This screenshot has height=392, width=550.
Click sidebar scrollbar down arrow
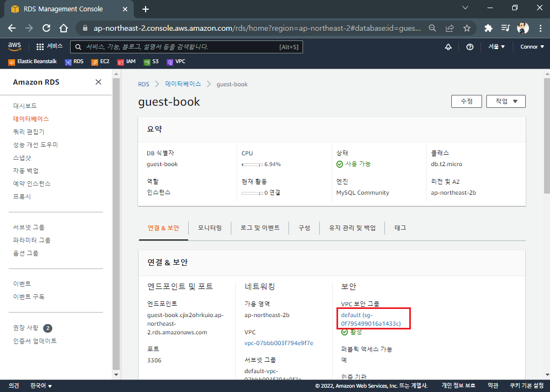[x=116, y=374]
